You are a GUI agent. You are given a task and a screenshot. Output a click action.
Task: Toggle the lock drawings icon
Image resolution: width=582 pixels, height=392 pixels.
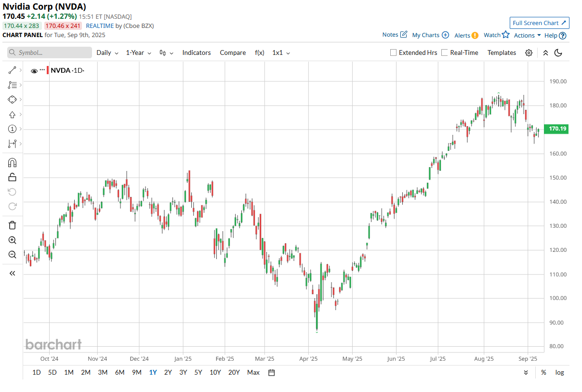pyautogui.click(x=13, y=177)
